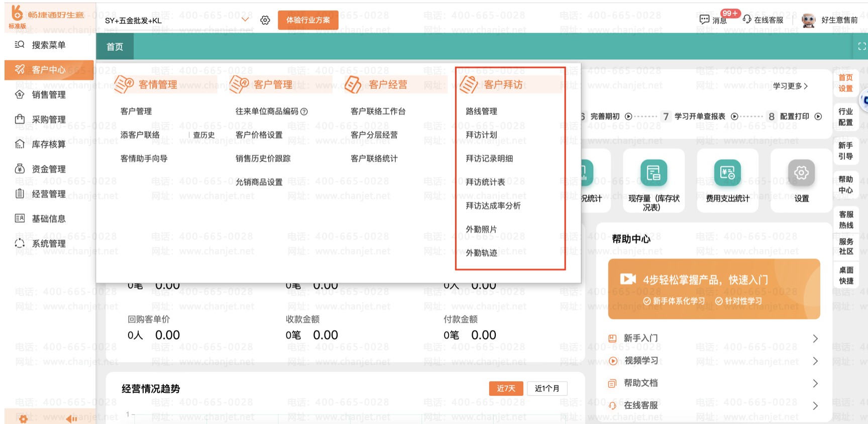Click the 销售管理 sidebar icon
This screenshot has height=424, width=868.
click(x=20, y=94)
